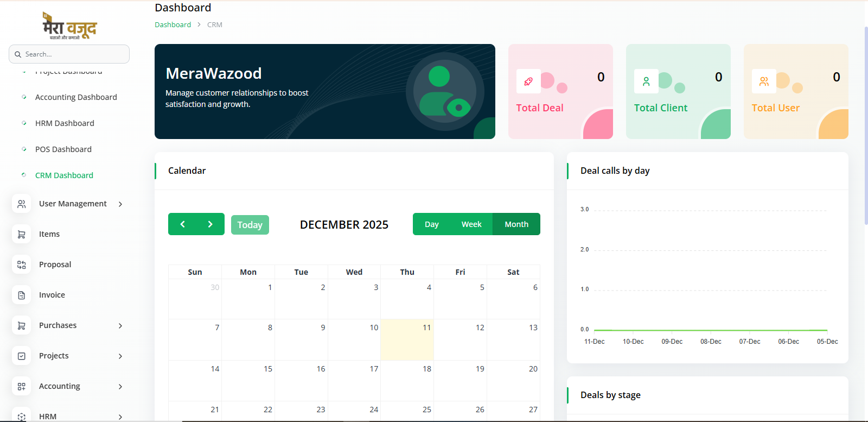Screen dimensions: 868x422
Task: Click the Total Deal rocket icon
Action: pyautogui.click(x=528, y=81)
